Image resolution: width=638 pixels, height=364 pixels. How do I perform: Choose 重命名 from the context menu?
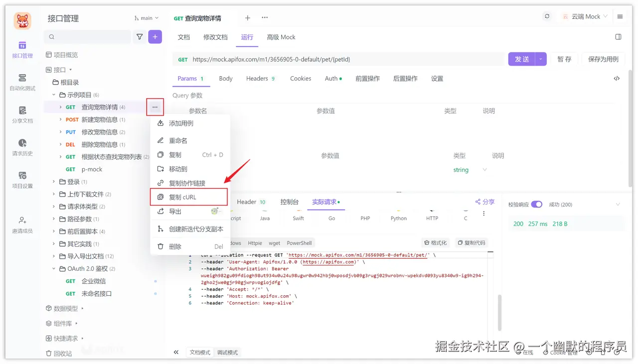[190, 141]
